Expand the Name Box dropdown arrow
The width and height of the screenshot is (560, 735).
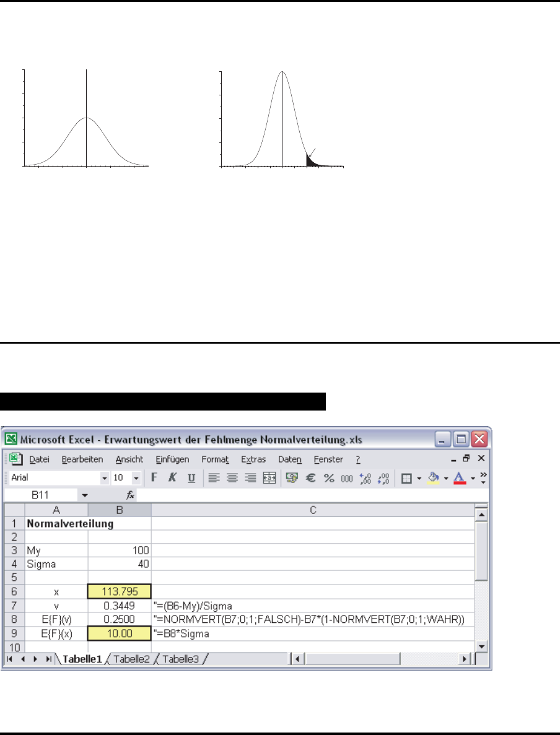click(85, 495)
